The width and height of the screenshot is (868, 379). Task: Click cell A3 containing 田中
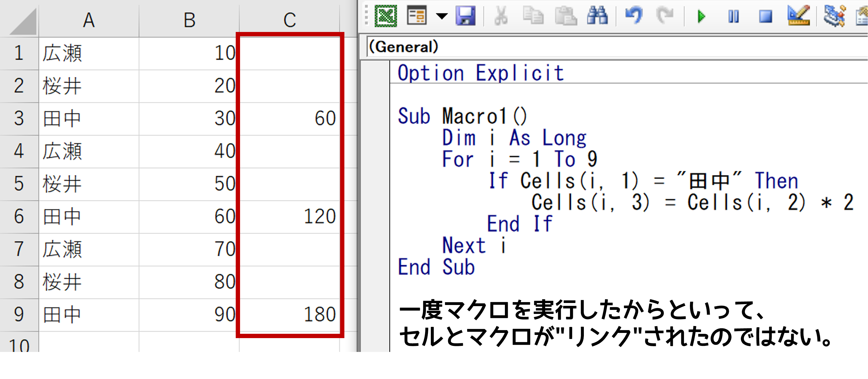pyautogui.click(x=89, y=118)
